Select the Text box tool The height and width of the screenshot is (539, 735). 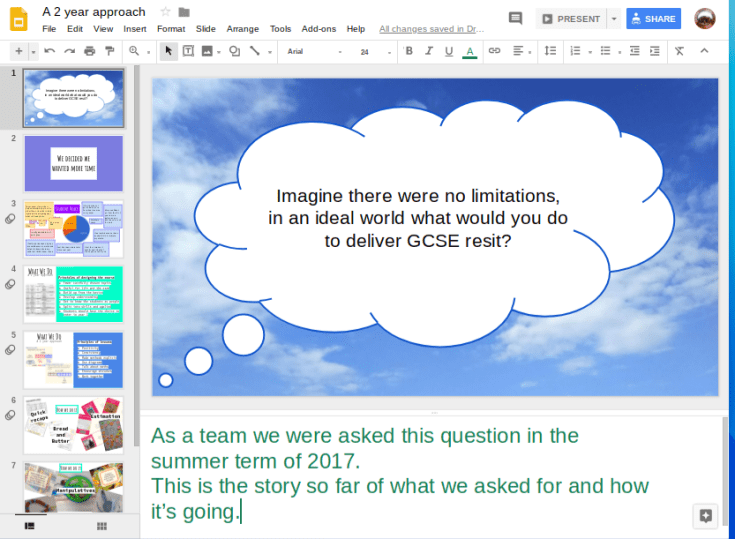point(188,51)
